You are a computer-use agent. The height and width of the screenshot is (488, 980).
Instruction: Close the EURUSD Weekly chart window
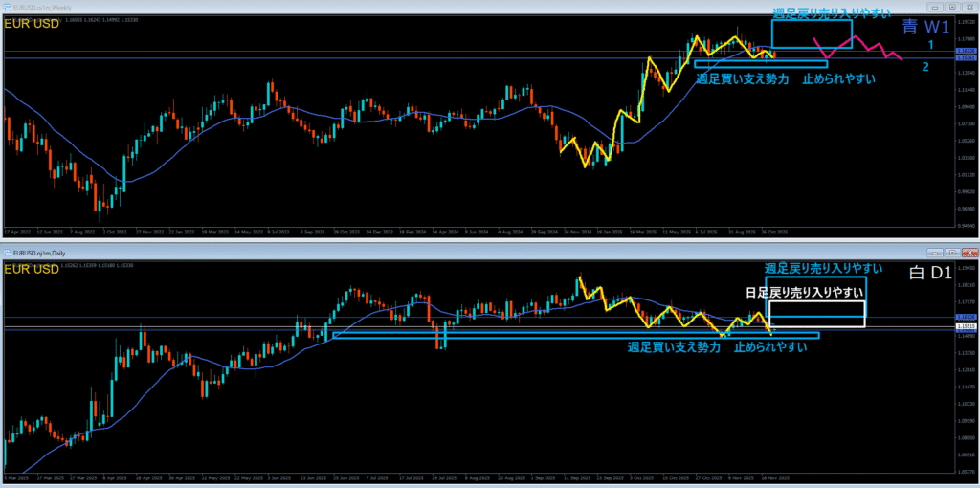tap(969, 7)
